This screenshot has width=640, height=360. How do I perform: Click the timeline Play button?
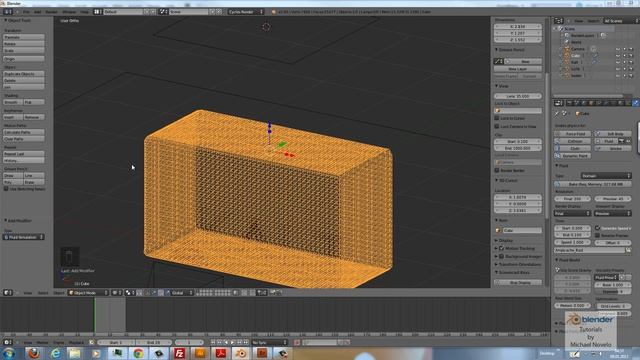click(x=233, y=342)
